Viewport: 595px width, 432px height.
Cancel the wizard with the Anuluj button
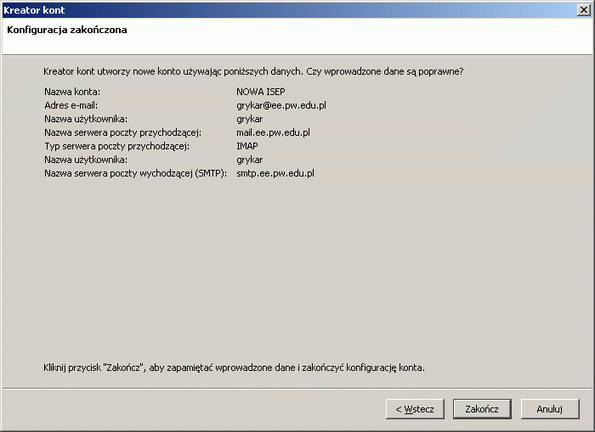550,409
